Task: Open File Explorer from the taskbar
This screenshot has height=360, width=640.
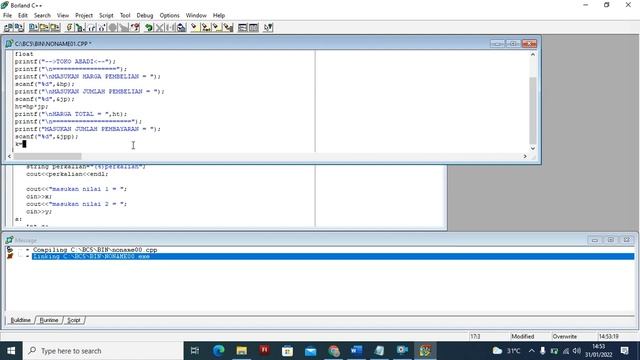Action: coord(242,351)
